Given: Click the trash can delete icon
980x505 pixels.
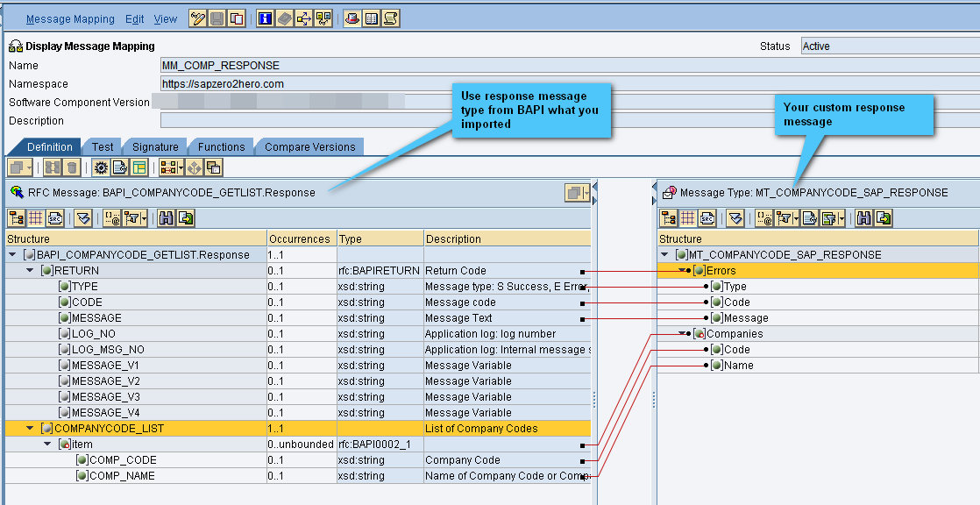Looking at the screenshot, I should pyautogui.click(x=71, y=167).
